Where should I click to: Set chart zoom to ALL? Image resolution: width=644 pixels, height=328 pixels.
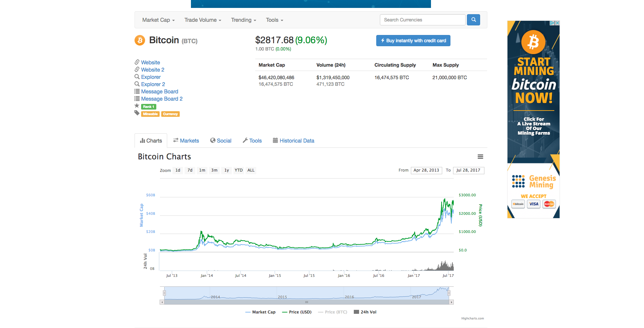251,170
